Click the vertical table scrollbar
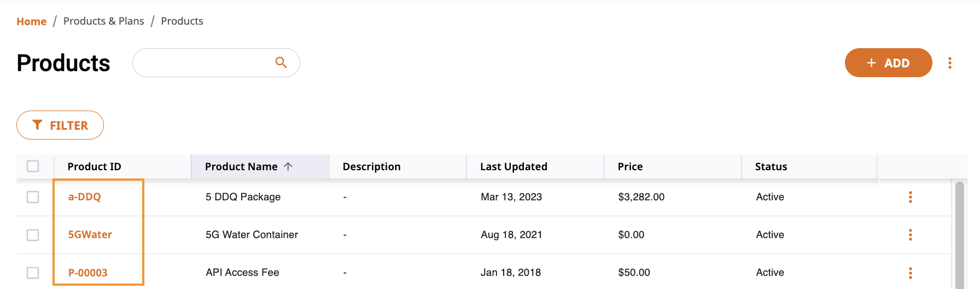Image resolution: width=980 pixels, height=289 pixels. coord(959,235)
